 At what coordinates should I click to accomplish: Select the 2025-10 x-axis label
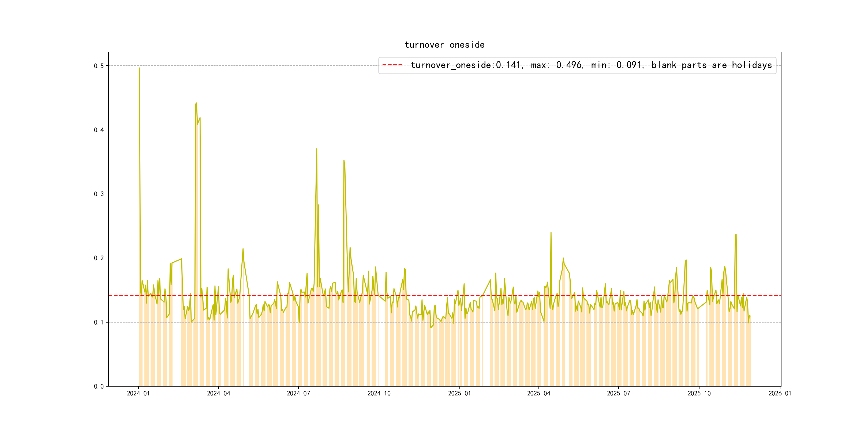699,394
